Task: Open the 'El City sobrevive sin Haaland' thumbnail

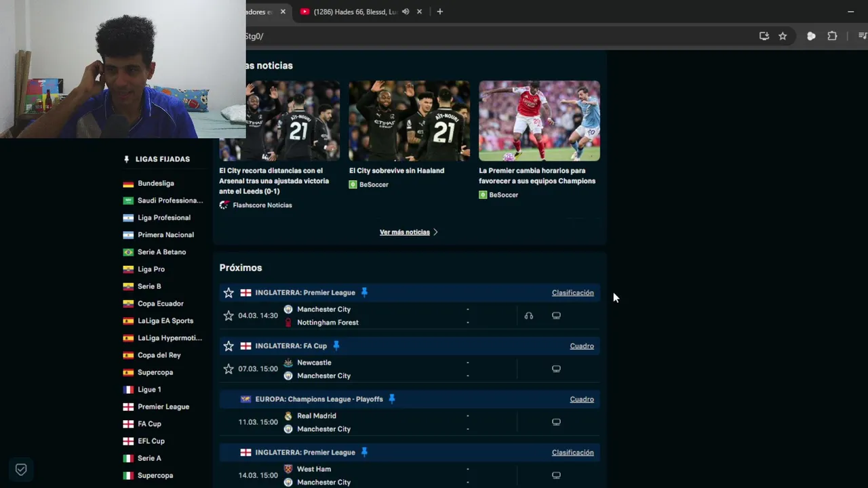Action: tap(409, 121)
